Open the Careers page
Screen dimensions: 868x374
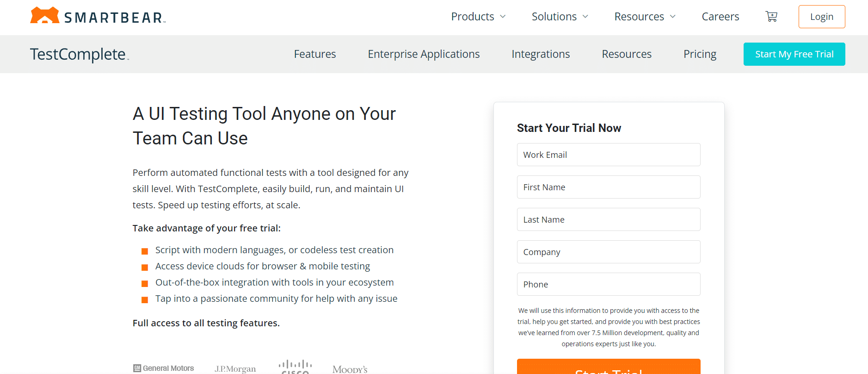[x=720, y=17]
